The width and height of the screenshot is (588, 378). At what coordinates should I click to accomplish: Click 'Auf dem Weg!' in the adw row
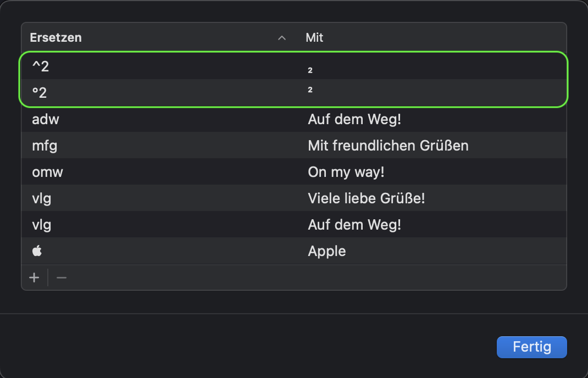click(x=354, y=119)
